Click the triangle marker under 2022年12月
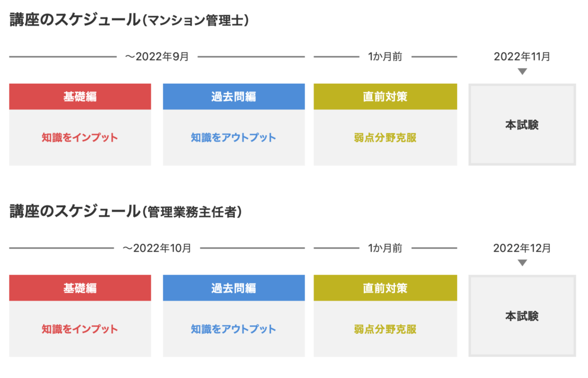Screen dimensions: 588x378 (522, 263)
